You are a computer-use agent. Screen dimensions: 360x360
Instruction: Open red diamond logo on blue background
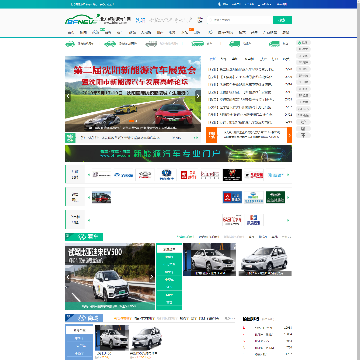coord(232,197)
